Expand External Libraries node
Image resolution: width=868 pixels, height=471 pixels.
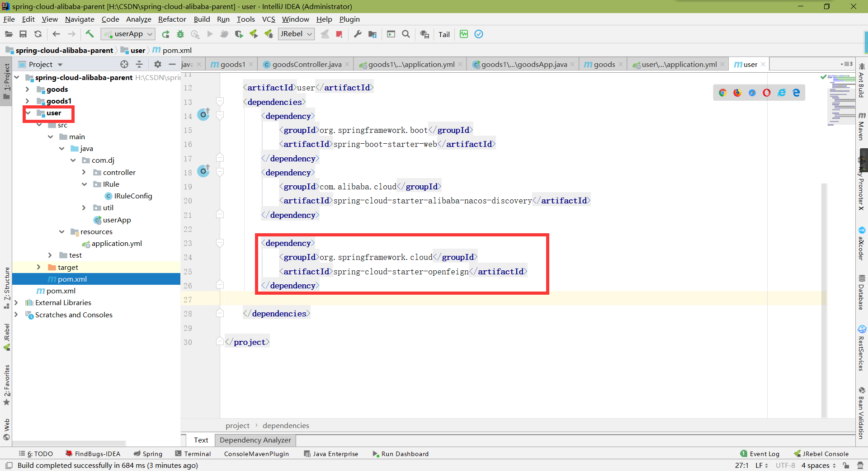16,303
